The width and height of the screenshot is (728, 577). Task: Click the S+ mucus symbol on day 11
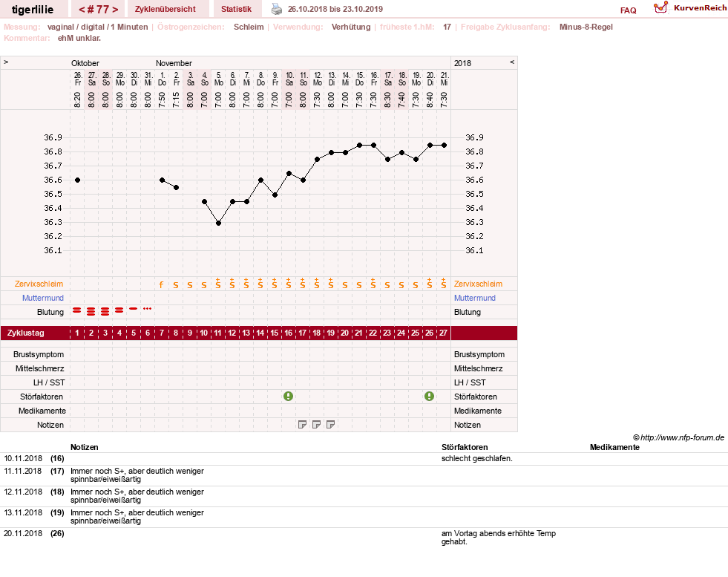(217, 284)
